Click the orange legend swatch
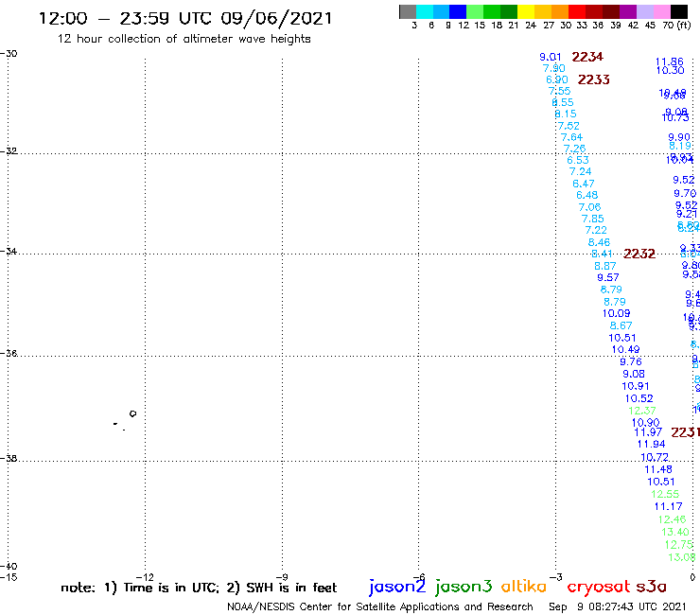This screenshot has width=700, height=615. pyautogui.click(x=560, y=11)
